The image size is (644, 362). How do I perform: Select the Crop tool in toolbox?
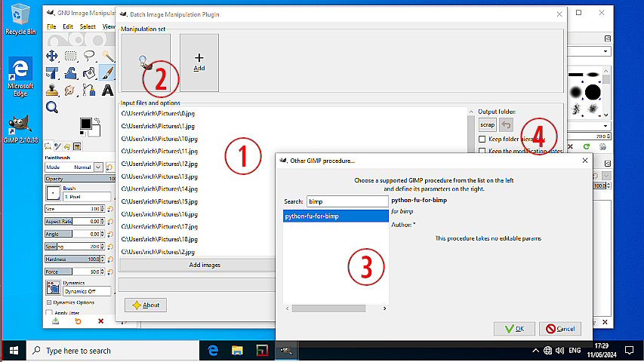[x=52, y=73]
